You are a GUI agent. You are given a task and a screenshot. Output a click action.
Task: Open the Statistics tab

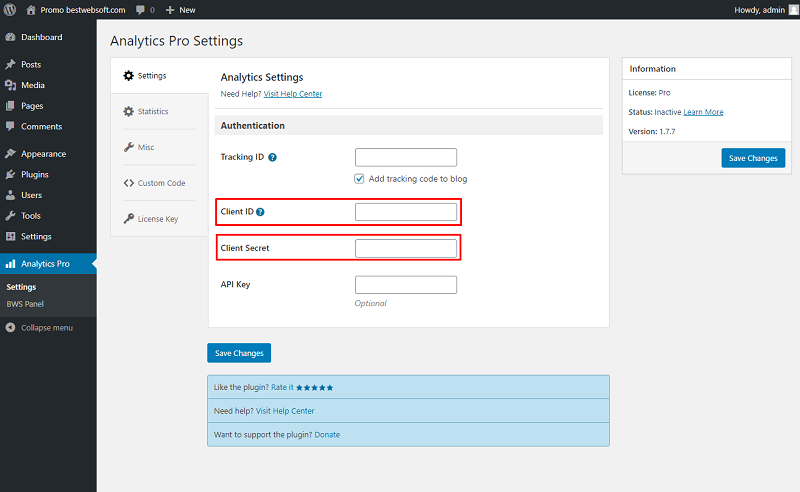click(159, 111)
